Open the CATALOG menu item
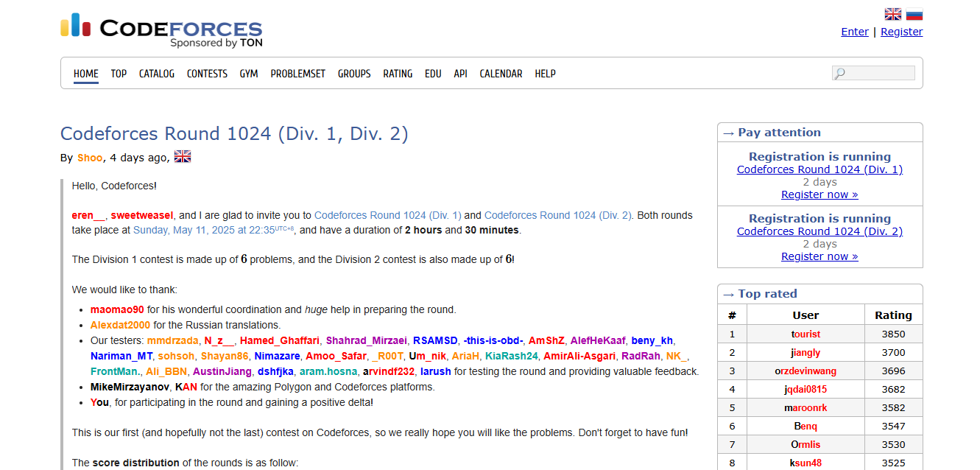 [157, 74]
